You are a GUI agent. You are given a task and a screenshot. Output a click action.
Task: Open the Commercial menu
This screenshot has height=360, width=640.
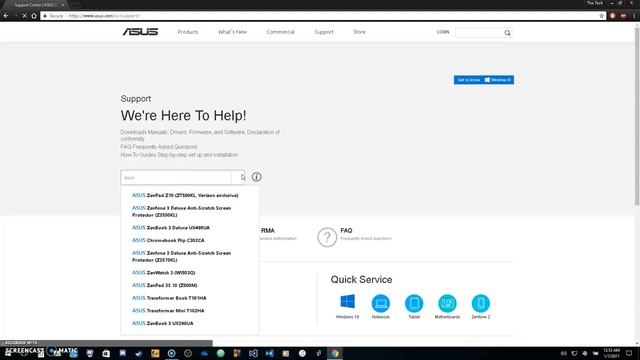click(280, 32)
